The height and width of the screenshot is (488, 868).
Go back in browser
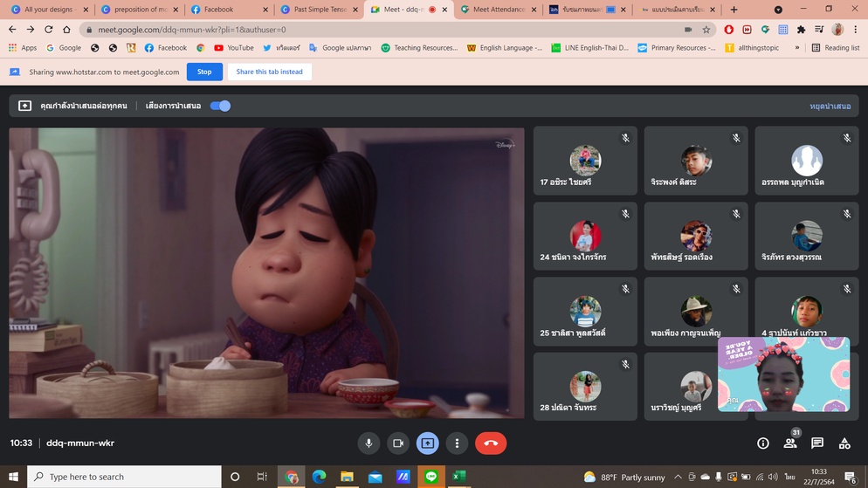[12, 30]
